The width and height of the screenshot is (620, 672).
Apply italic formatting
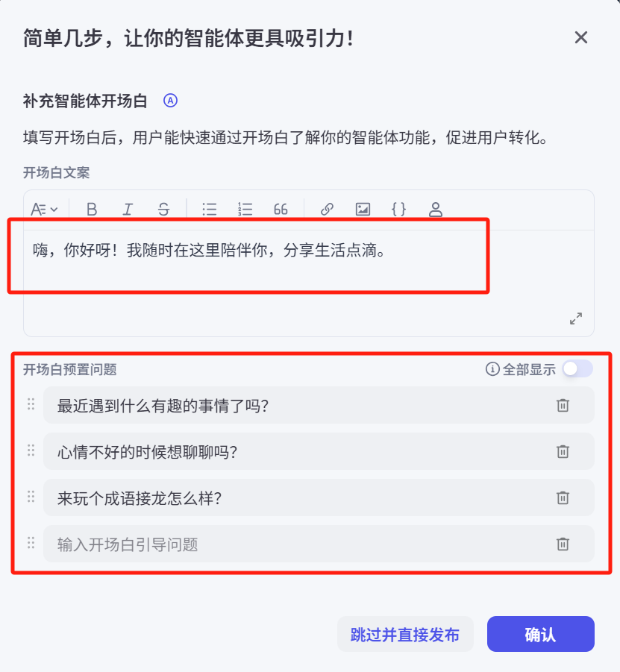click(x=128, y=209)
